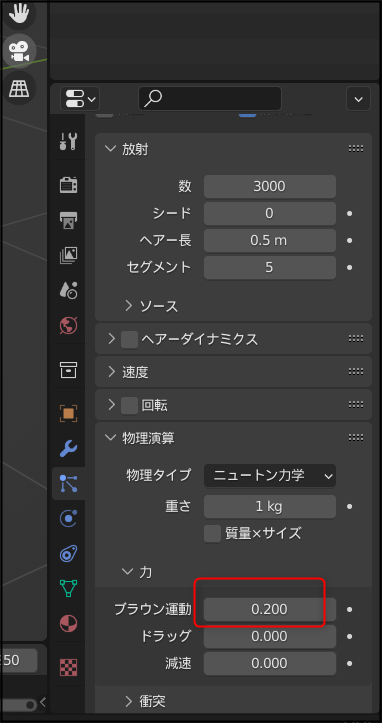The height and width of the screenshot is (723, 382).
Task: Animate セグメント property dot
Action: tap(350, 267)
